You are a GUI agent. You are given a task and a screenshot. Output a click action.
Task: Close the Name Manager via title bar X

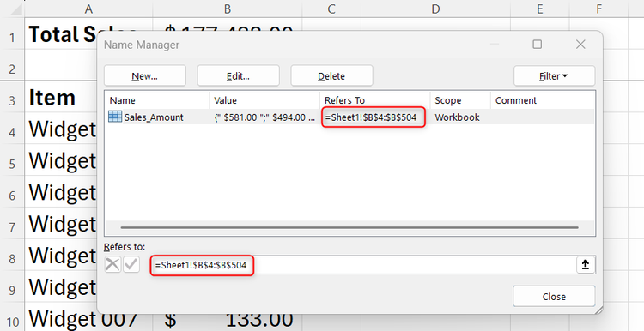580,45
